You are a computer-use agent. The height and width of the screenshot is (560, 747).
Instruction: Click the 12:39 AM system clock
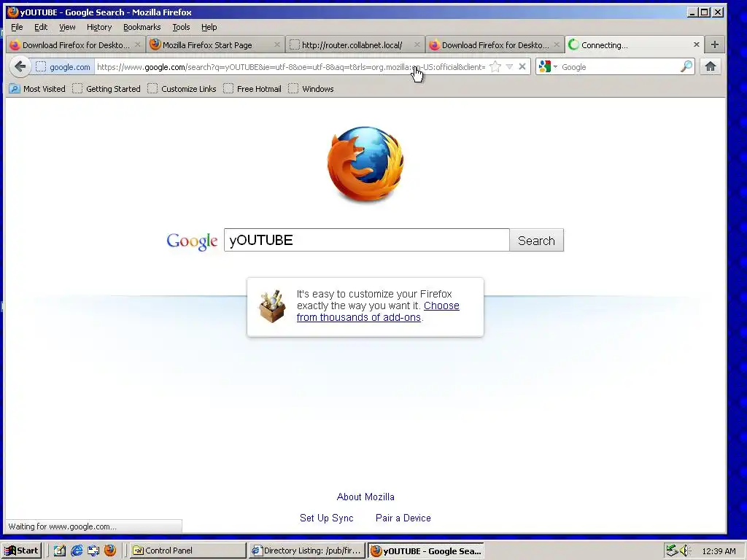click(x=719, y=551)
